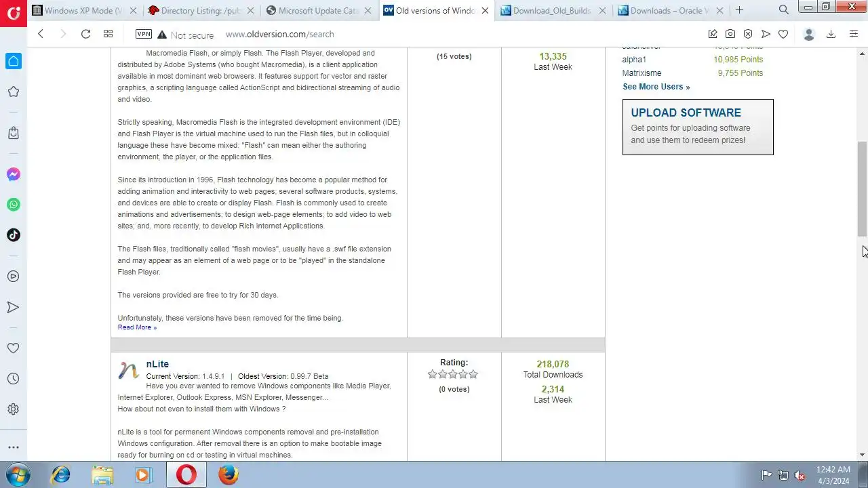
Task: Launch Windows Media Player from taskbar
Action: (143, 475)
